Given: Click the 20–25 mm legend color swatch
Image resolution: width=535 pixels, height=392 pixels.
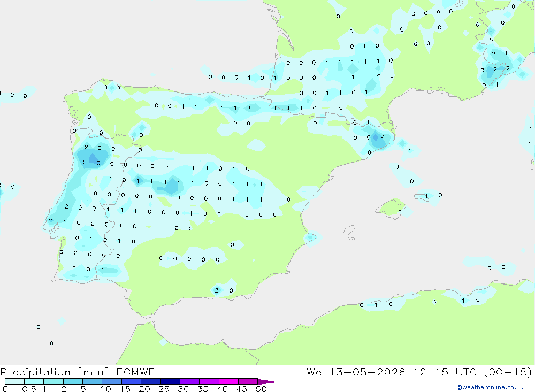Looking at the screenshot, I should [150, 381].
